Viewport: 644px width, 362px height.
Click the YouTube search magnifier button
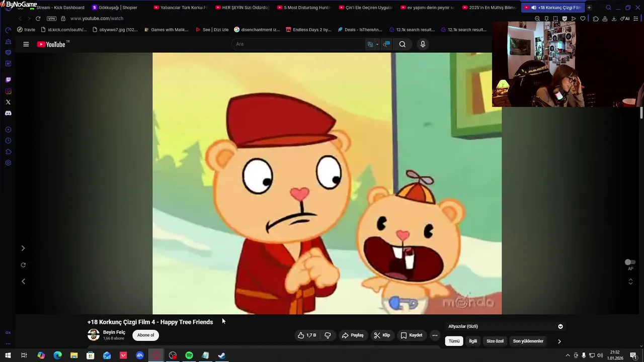click(403, 44)
